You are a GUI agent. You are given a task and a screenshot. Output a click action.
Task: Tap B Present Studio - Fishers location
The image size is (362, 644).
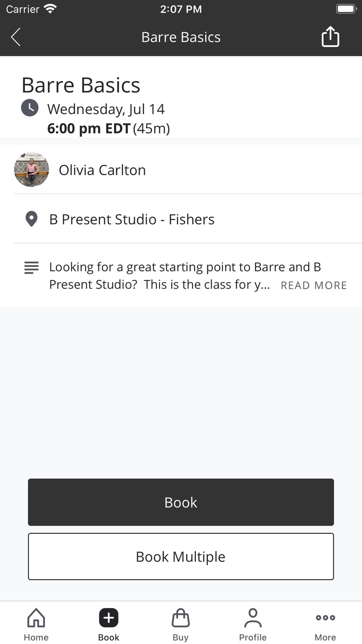(x=132, y=219)
